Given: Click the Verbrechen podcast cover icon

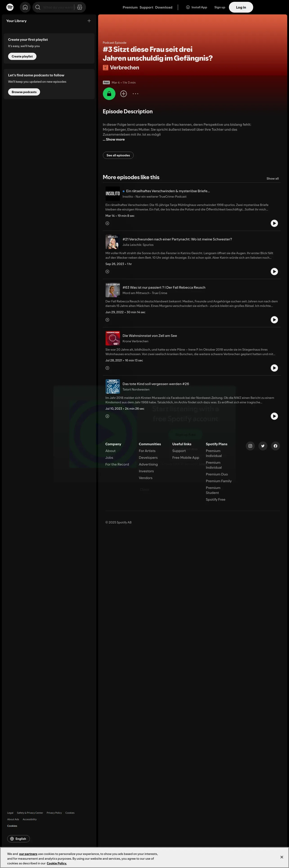Looking at the screenshot, I should point(106,68).
